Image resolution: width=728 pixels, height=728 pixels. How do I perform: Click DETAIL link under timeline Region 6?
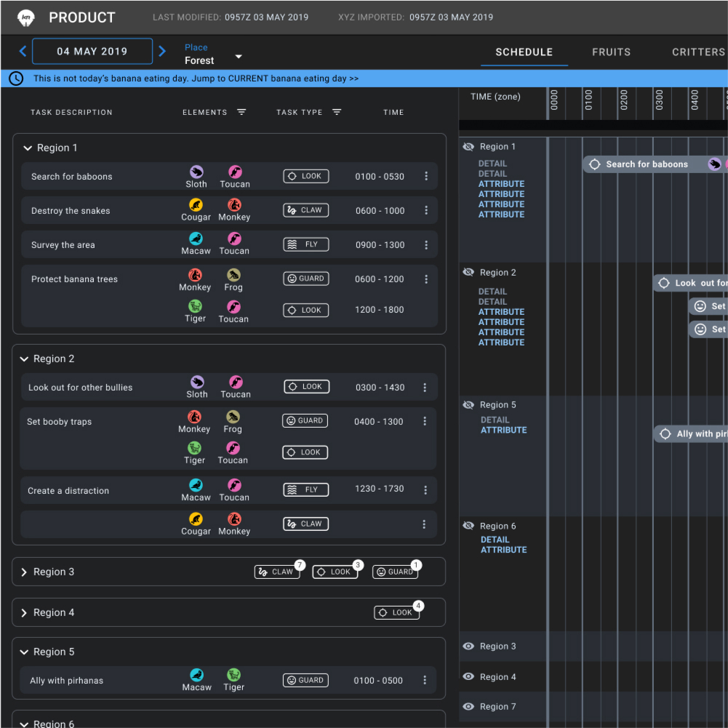coord(495,540)
